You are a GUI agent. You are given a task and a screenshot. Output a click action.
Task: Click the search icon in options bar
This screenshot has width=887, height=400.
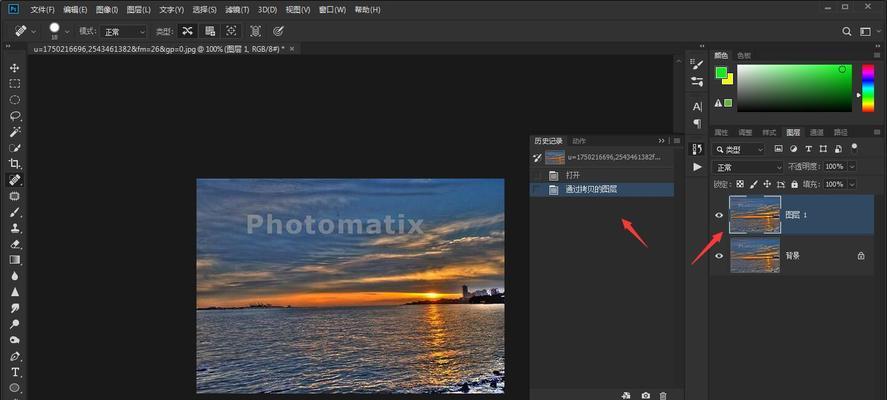point(847,32)
